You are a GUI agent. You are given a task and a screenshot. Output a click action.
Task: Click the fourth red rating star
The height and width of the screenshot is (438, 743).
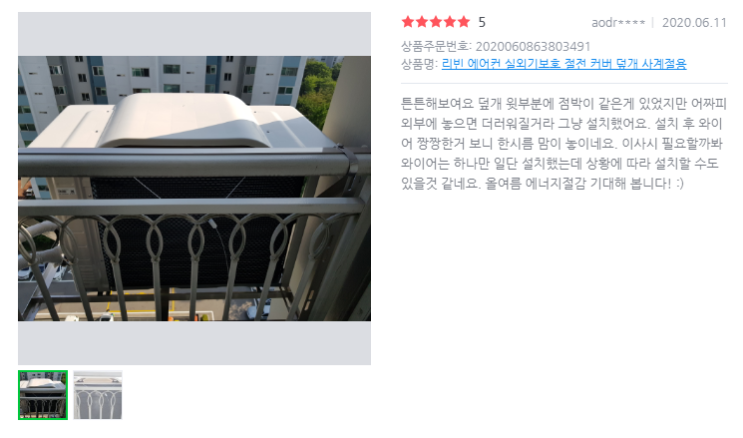tap(450, 22)
